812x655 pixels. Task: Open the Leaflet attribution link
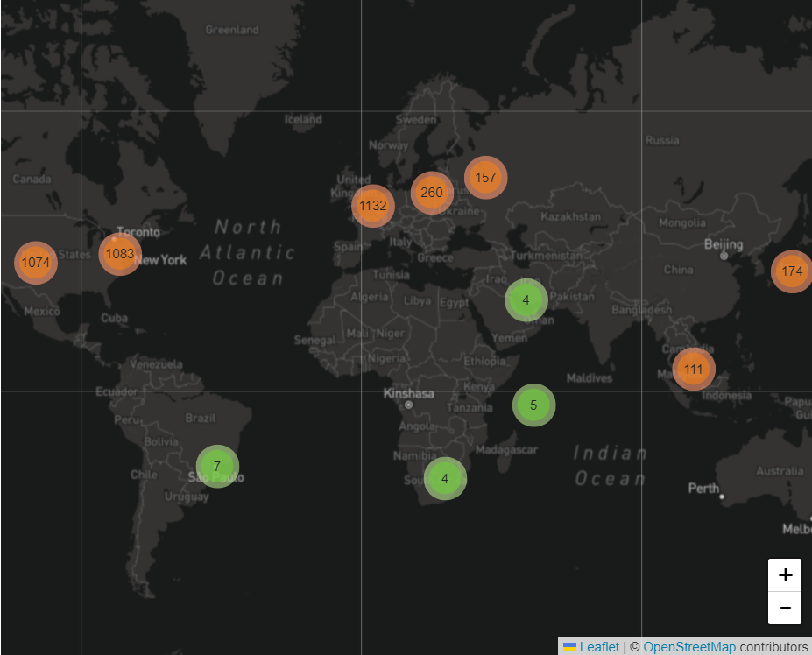click(598, 646)
